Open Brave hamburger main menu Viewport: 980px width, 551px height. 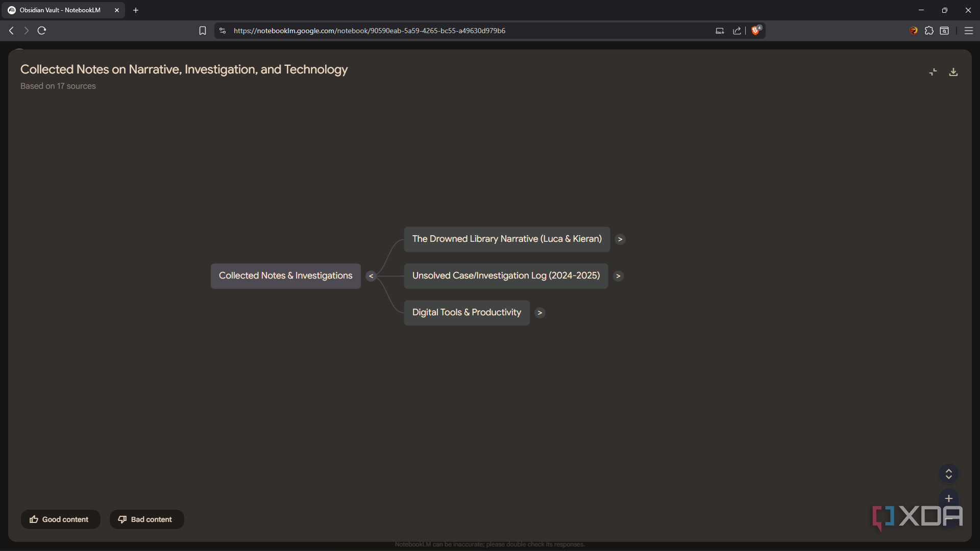[x=969, y=31]
